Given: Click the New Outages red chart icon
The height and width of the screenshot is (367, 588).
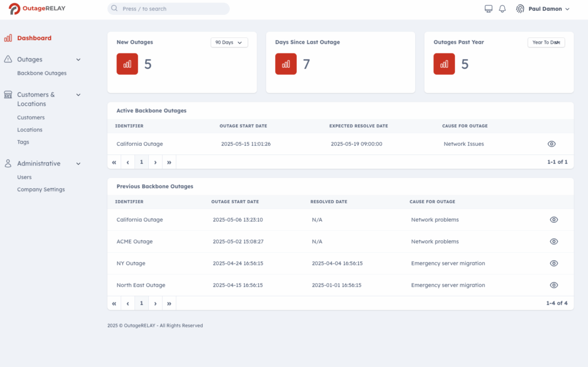Looking at the screenshot, I should point(127,64).
